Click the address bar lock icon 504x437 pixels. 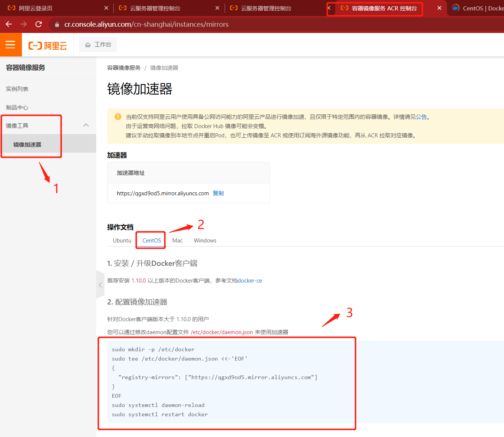point(57,25)
